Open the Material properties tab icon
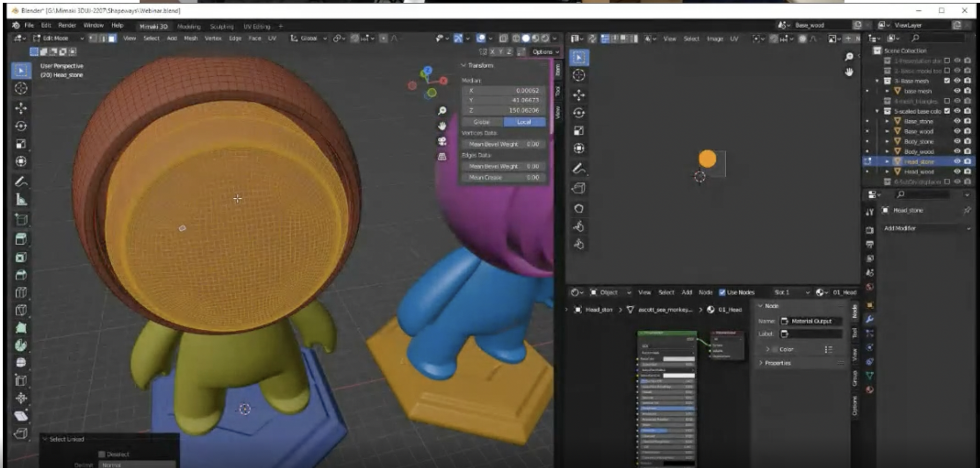 coord(870,390)
